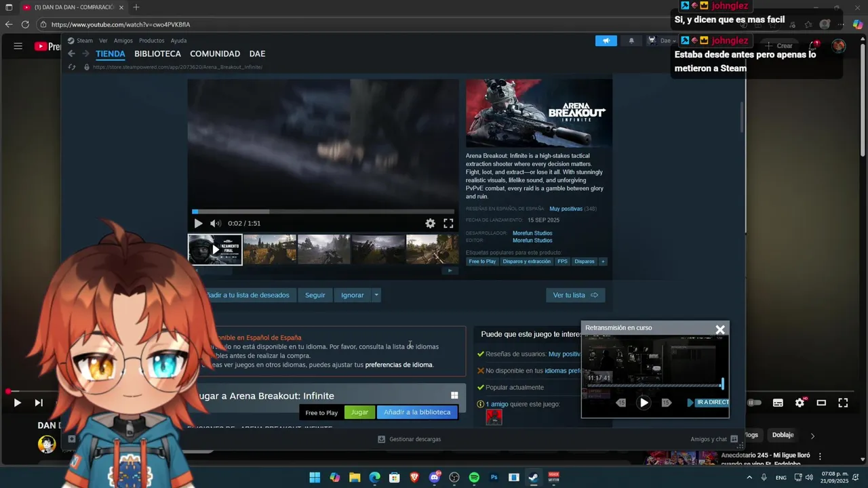
Task: Show hidden system tray icons
Action: (749, 477)
